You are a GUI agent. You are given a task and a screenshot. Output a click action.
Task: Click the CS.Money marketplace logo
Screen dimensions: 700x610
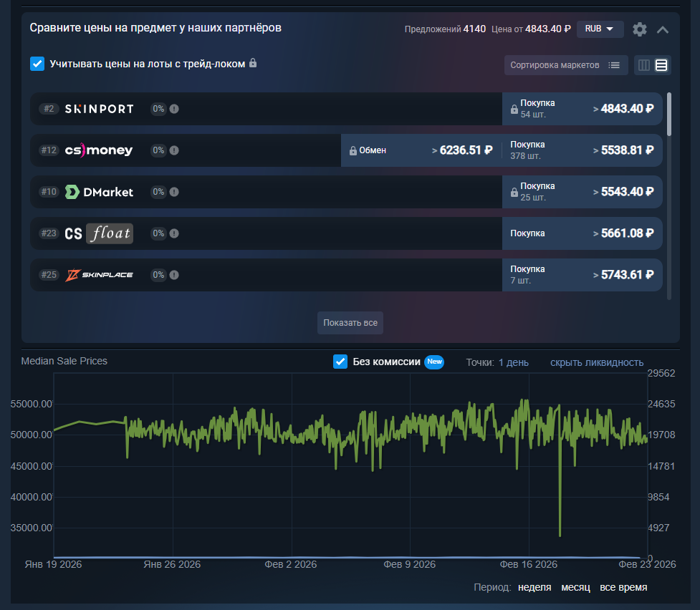click(100, 150)
